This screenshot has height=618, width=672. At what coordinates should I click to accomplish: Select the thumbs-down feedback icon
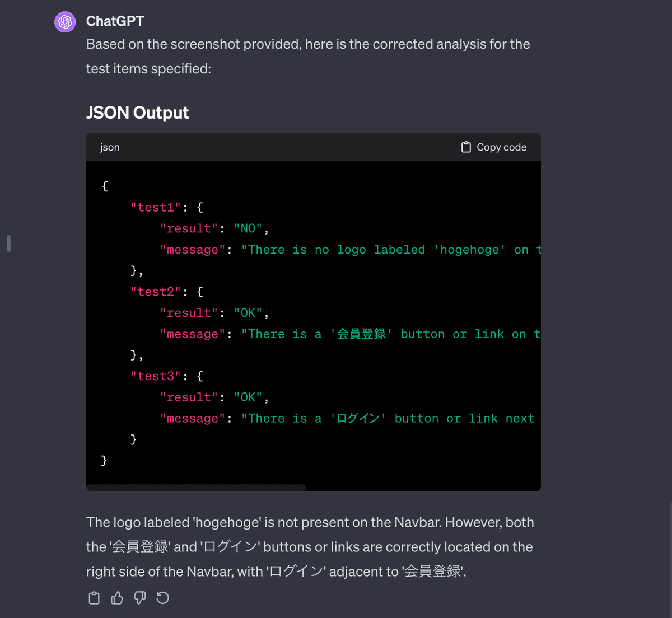(139, 598)
